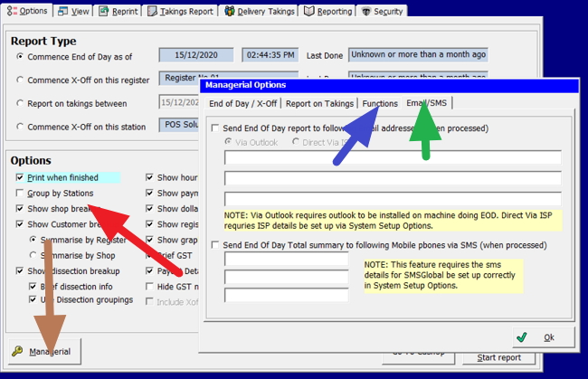Open the Managerial options button
588x379 pixels.
point(44,352)
